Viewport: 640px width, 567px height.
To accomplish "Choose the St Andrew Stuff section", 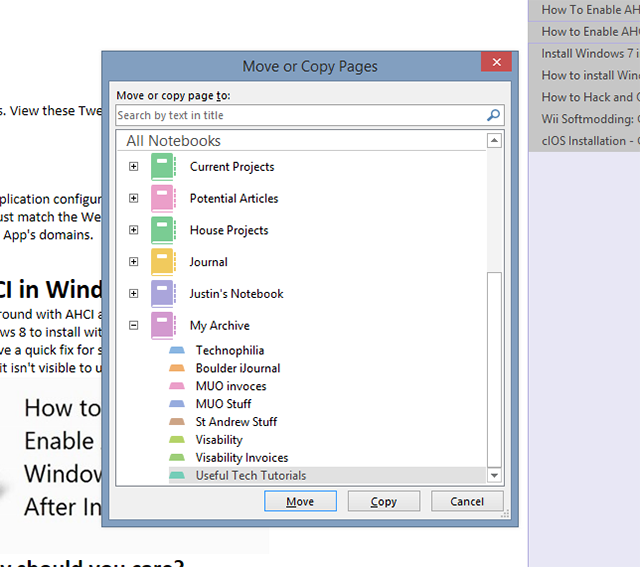I will coord(236,422).
